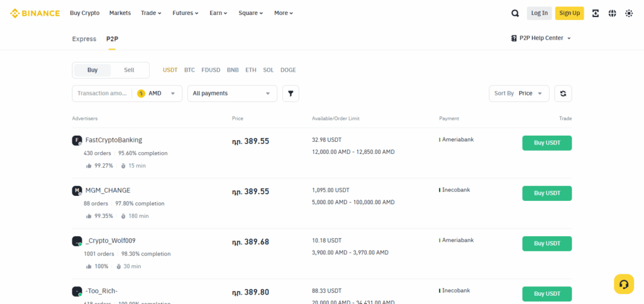Expand the More menu
This screenshot has width=644, height=304.
pos(284,13)
